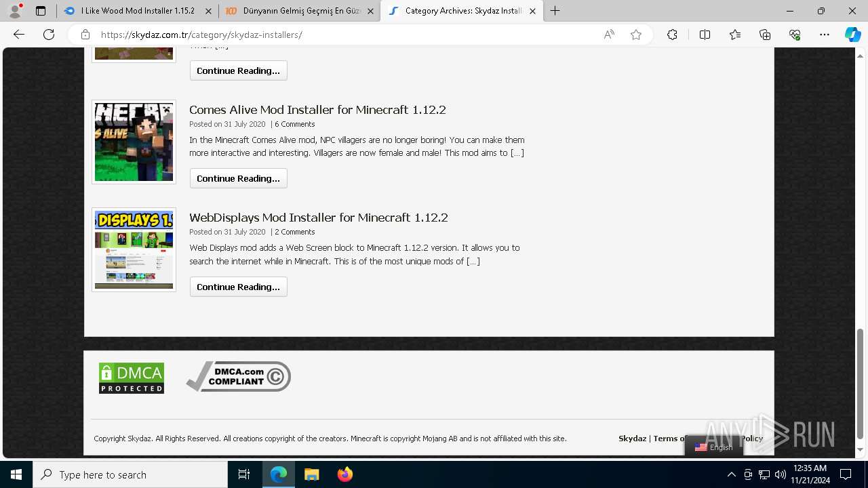Open Windows Start menu
Screen dimensions: 868x488
[x=16, y=474]
